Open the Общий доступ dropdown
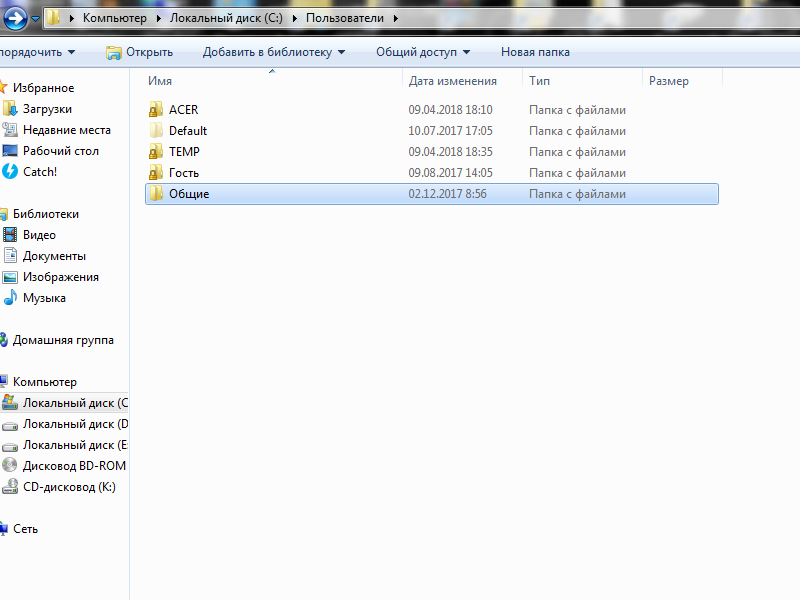 tap(423, 52)
